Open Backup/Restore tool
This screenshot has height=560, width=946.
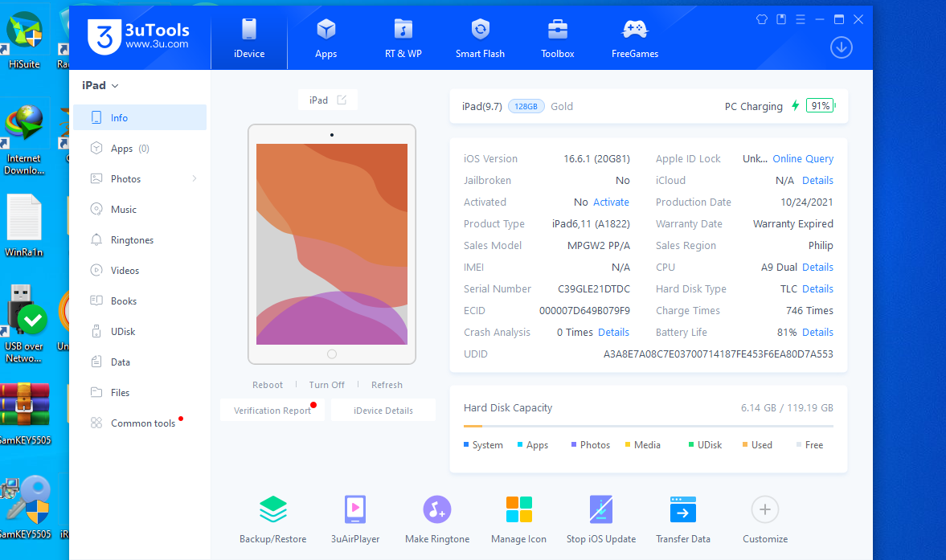272,520
